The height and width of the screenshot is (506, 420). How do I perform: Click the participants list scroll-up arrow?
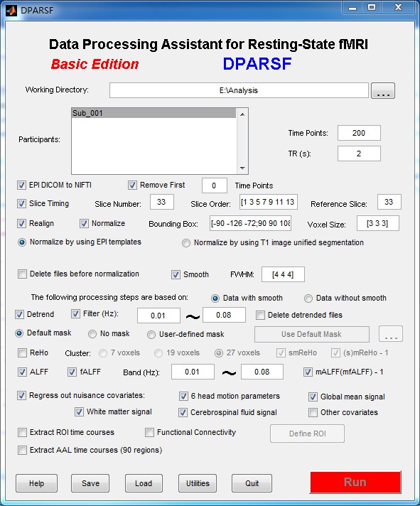(x=242, y=114)
